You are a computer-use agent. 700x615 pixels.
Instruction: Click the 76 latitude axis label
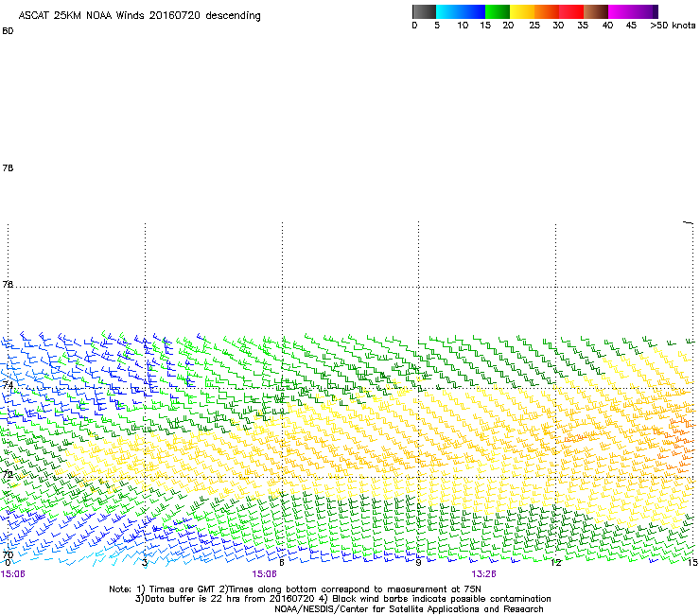tap(8, 284)
